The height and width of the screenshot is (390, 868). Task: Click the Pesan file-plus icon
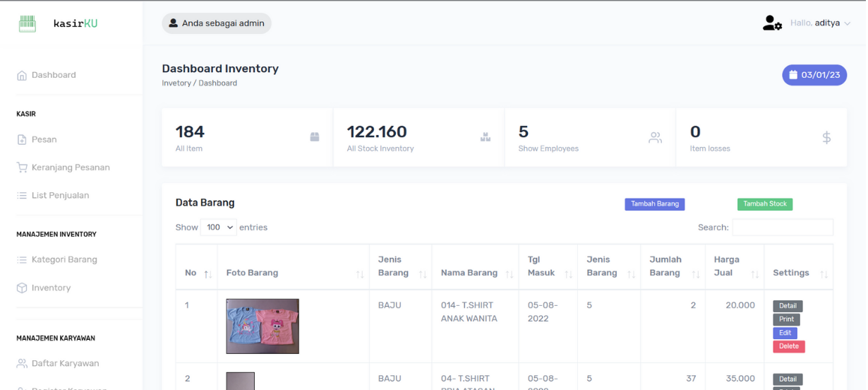pos(22,140)
